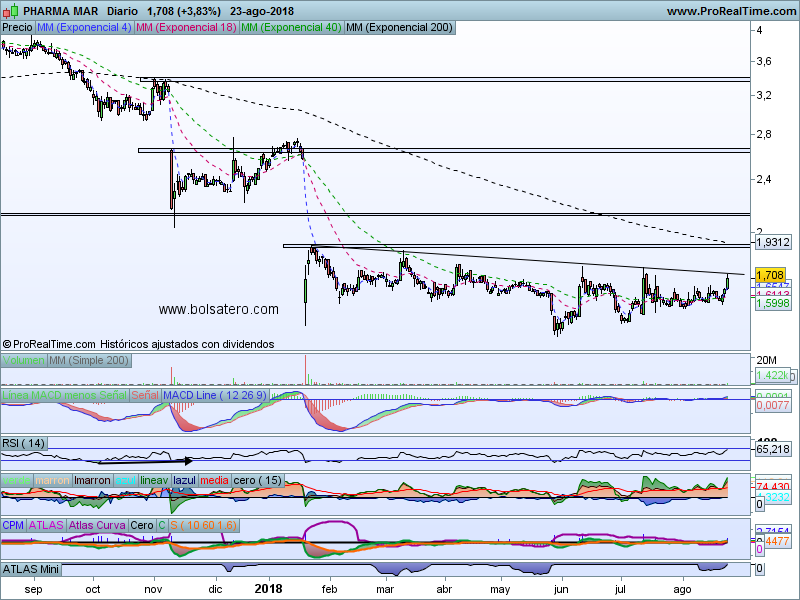Select the Precio legend label
800x600 pixels.
tap(17, 28)
